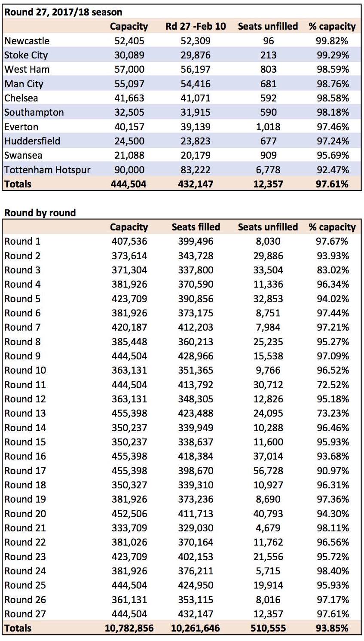Select the Round 11 row label
The image size is (364, 641).
click(25, 385)
